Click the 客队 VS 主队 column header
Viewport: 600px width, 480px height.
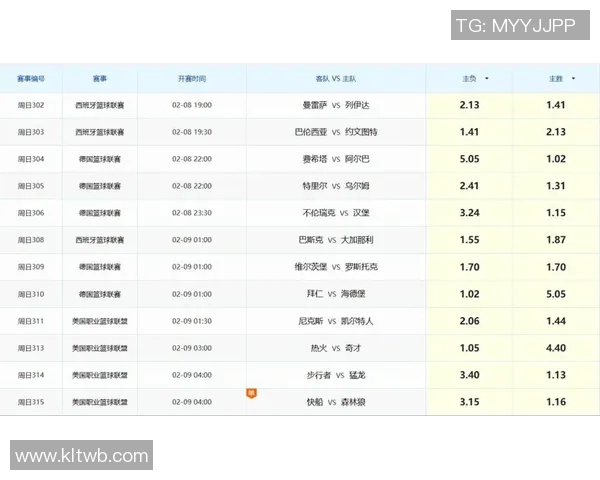pos(336,78)
